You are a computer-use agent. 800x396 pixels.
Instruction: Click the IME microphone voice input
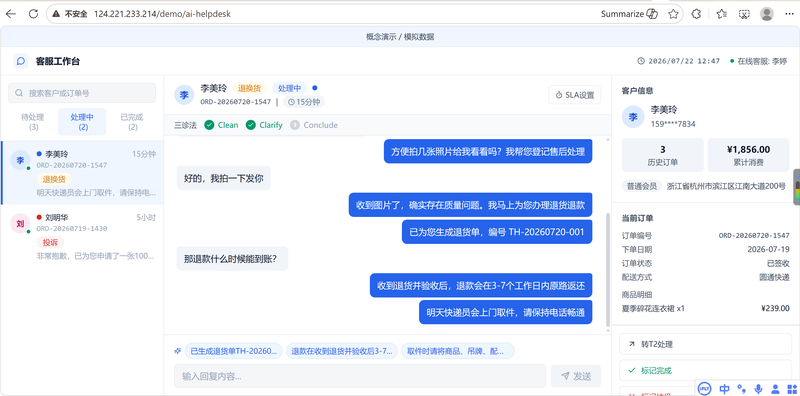pyautogui.click(x=759, y=389)
